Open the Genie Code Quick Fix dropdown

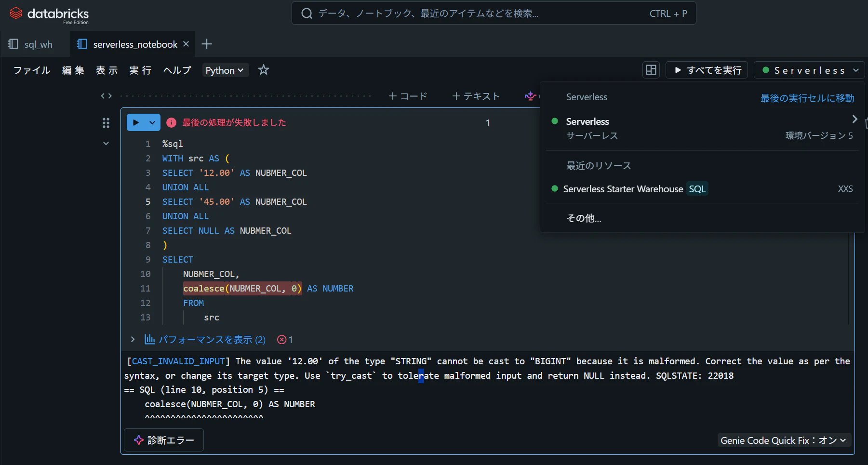coord(784,440)
